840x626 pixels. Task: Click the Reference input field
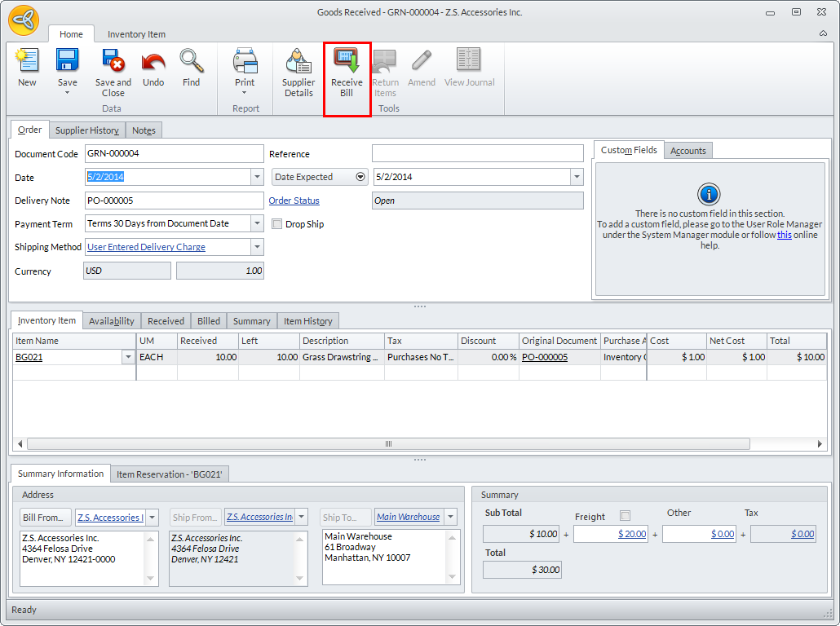[477, 153]
